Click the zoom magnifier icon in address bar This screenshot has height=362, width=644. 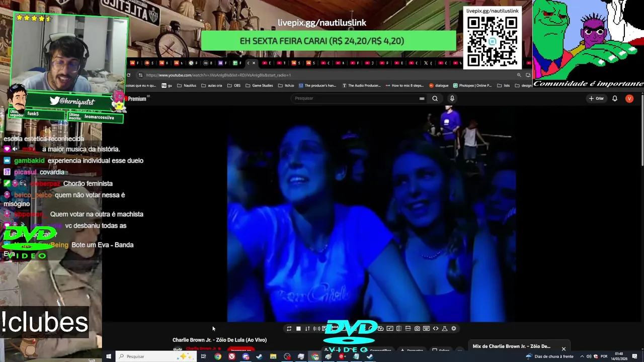coord(519,75)
